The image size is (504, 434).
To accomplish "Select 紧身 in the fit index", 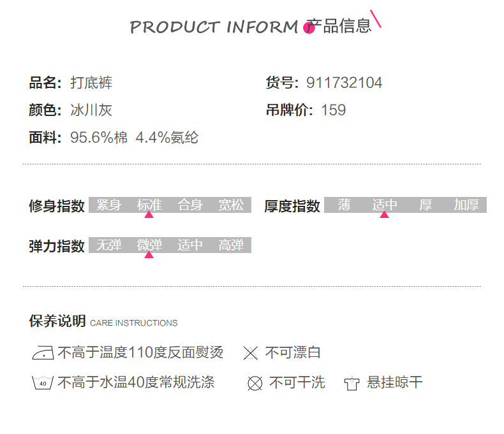I will pos(108,205).
